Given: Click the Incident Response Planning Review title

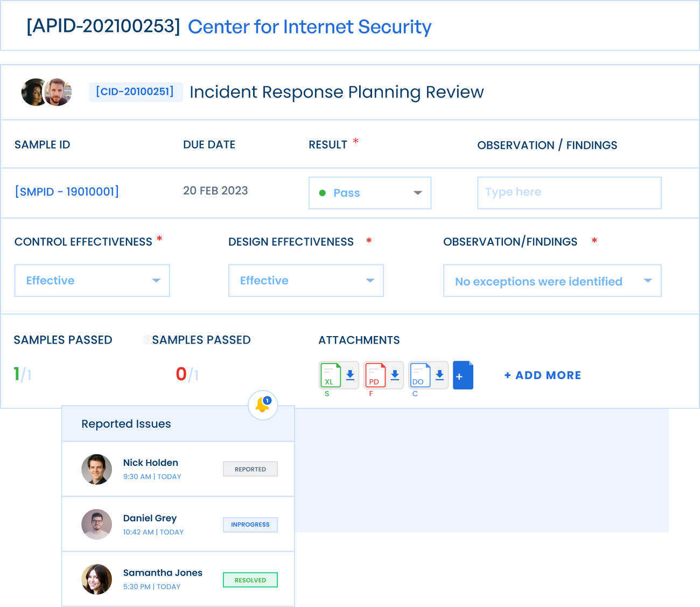Looking at the screenshot, I should [337, 92].
